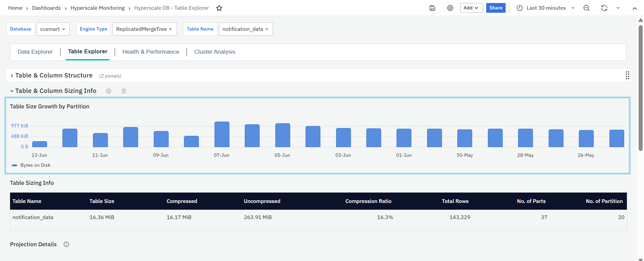644x261 pixels.
Task: Switch to Cluster Analysis tab
Action: (x=215, y=52)
